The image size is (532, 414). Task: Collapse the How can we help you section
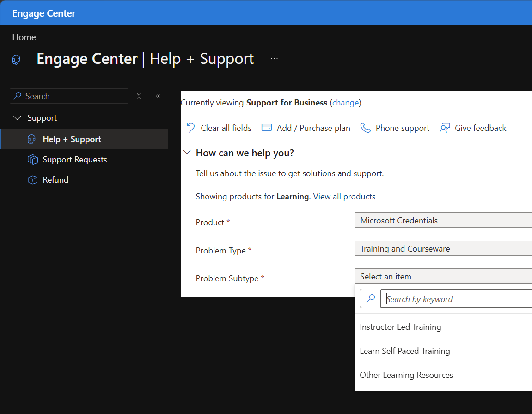pos(187,152)
